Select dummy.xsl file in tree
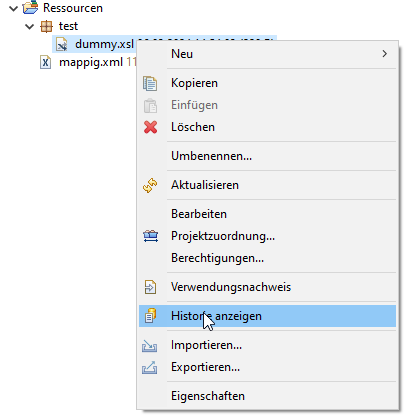Viewport: 404px width, 419px height. (x=104, y=44)
